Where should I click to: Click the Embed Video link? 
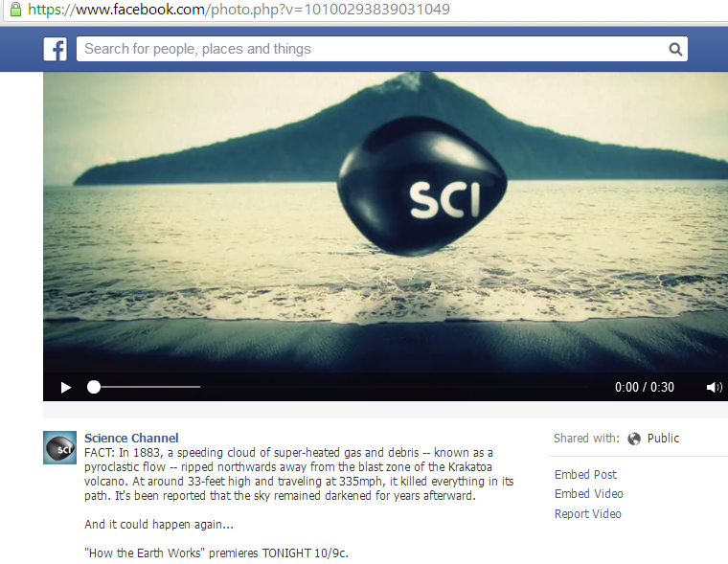coord(589,494)
